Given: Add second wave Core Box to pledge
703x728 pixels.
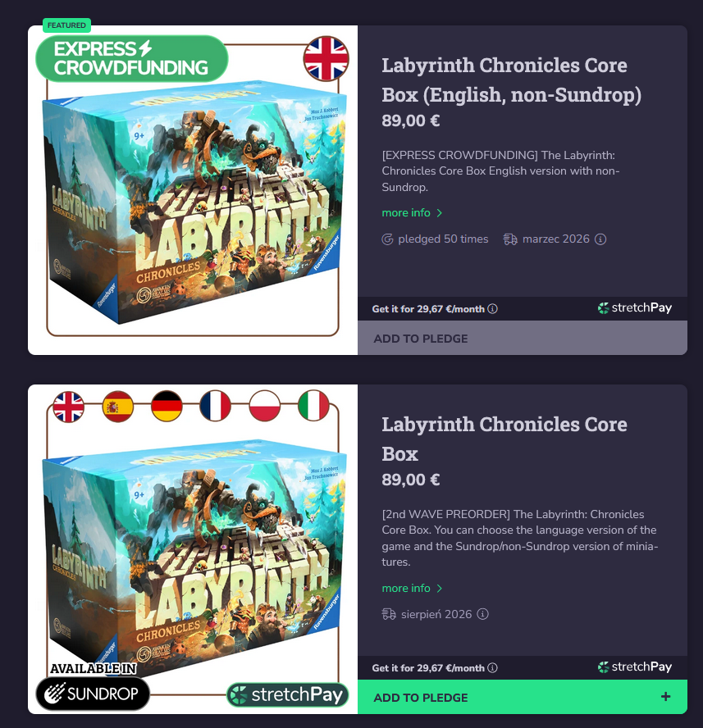Looking at the screenshot, I should pyautogui.click(x=523, y=697).
